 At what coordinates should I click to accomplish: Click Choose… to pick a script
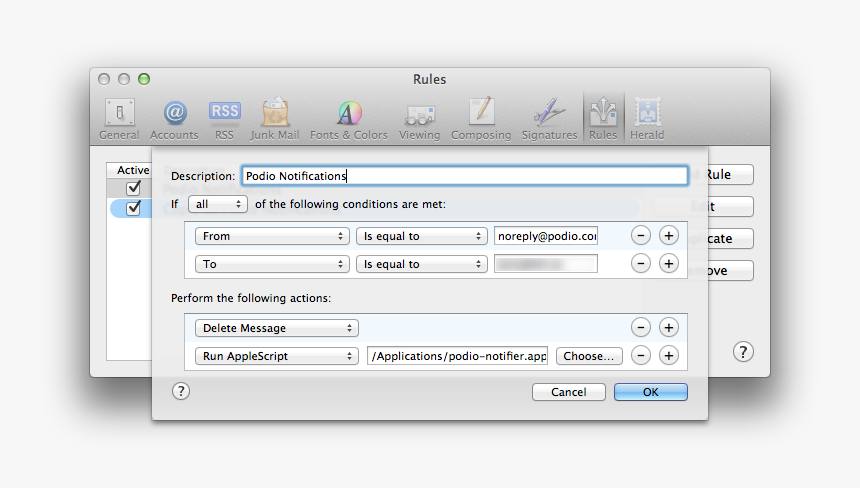589,356
